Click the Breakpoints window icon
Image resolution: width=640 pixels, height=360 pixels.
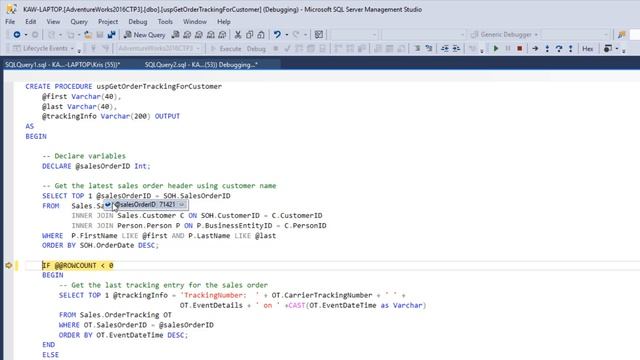coord(607,49)
